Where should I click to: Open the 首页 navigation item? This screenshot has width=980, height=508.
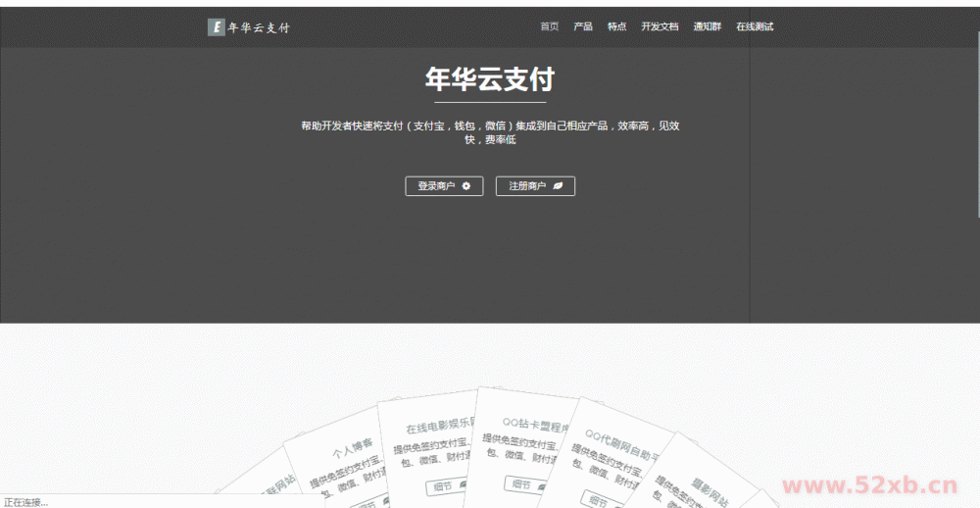click(550, 26)
